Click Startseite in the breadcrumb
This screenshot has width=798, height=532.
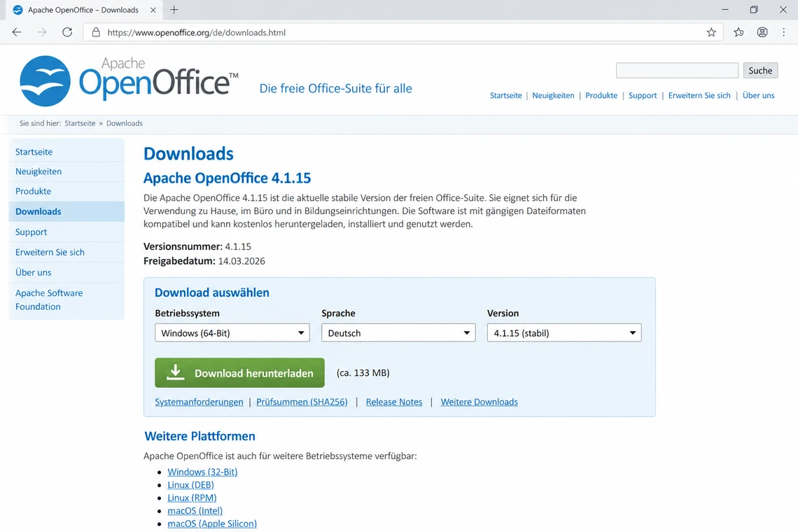(80, 123)
